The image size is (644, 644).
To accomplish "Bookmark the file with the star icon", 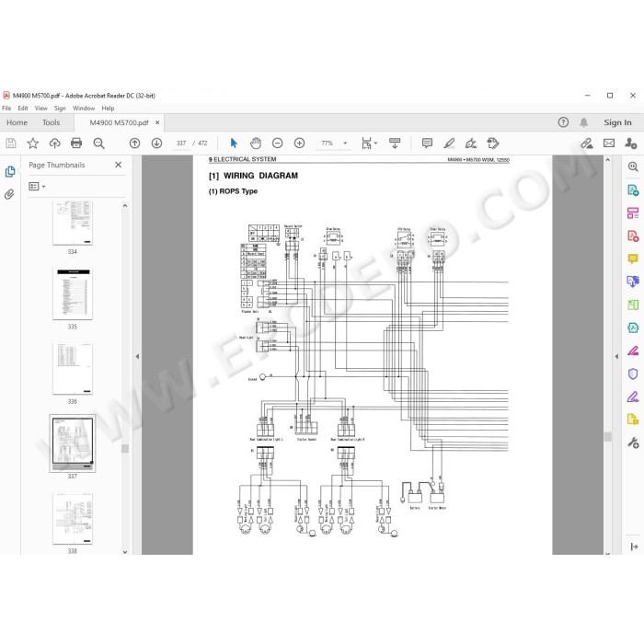I will point(32,144).
